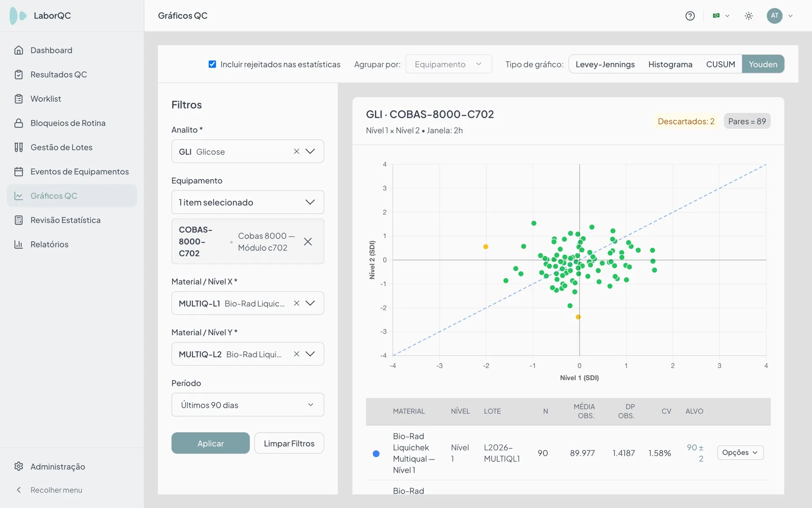The image size is (812, 508).
Task: Clear the MULTIQ-L2 material selection
Action: (296, 354)
